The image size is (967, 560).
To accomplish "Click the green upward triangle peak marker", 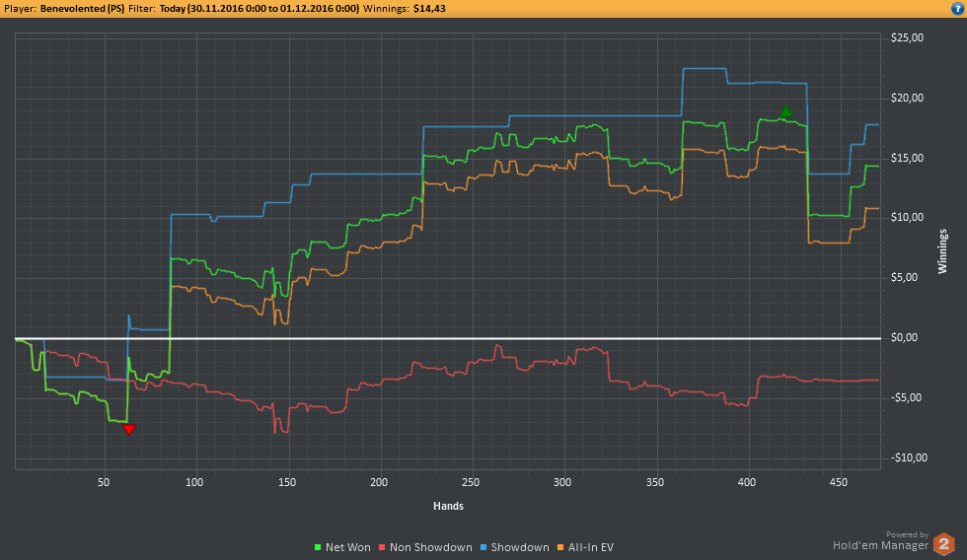I will click(x=785, y=112).
